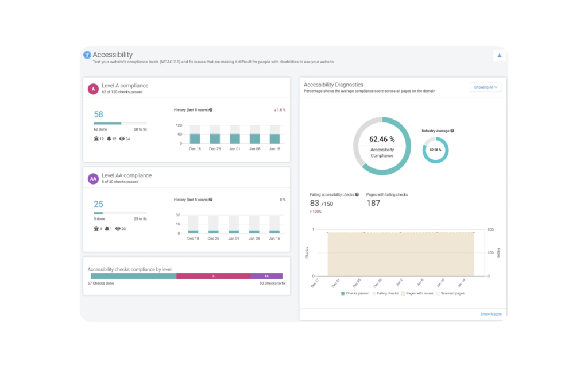Click the bell notification icon showing 1
This screenshot has height=368, width=588.
(106, 228)
